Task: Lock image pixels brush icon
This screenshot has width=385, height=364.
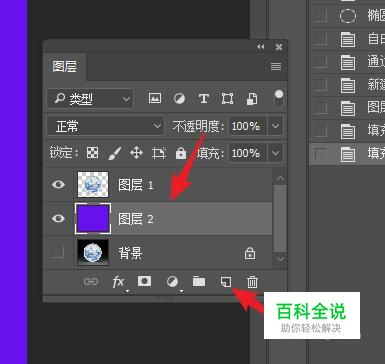Action: pyautogui.click(x=115, y=153)
